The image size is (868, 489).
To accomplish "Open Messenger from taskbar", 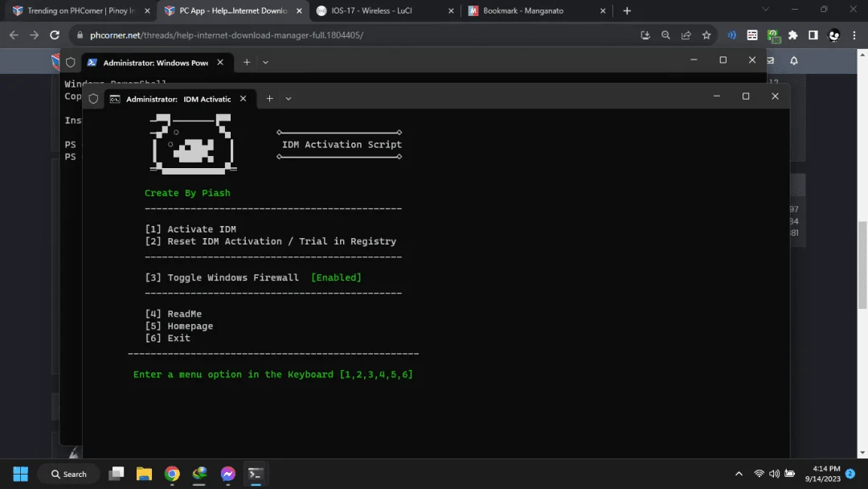I will (227, 474).
